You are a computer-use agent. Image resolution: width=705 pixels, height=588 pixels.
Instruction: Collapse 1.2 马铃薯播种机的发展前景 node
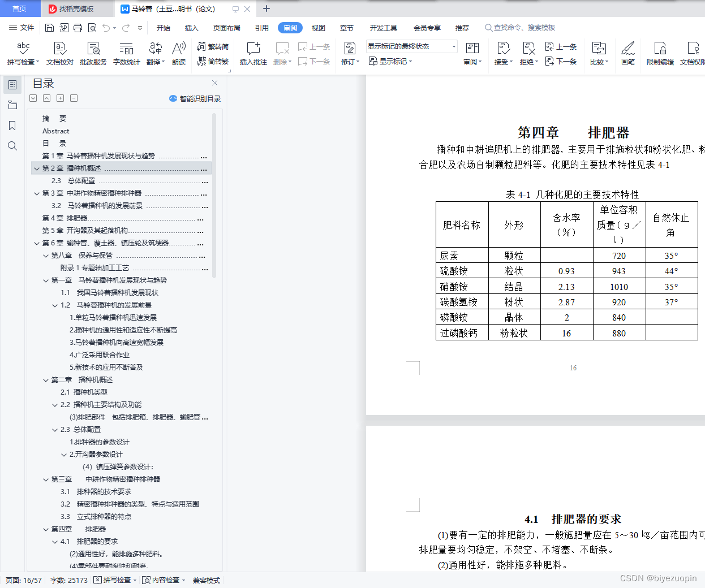(x=55, y=305)
